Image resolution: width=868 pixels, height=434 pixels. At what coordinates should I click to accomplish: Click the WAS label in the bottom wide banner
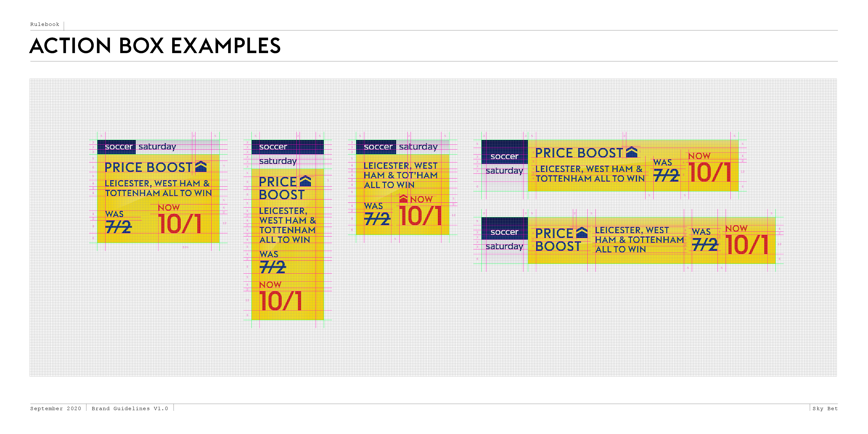[701, 231]
